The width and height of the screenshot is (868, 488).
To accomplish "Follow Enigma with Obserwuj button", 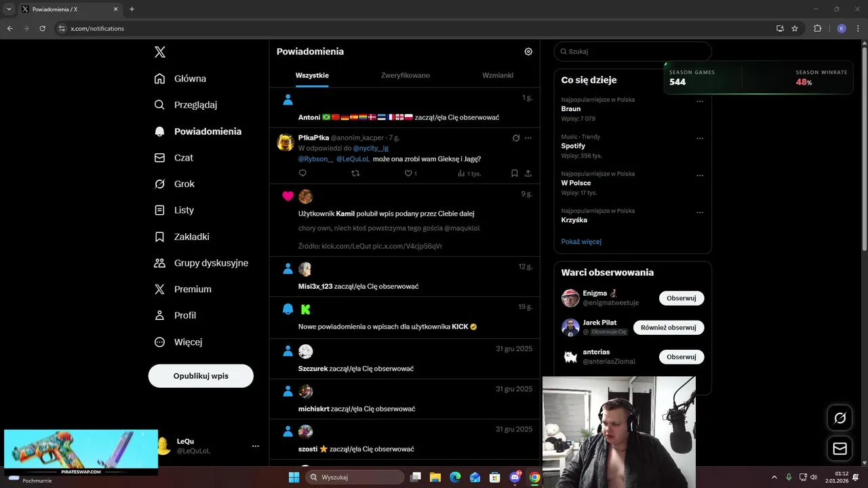I will [x=682, y=298].
